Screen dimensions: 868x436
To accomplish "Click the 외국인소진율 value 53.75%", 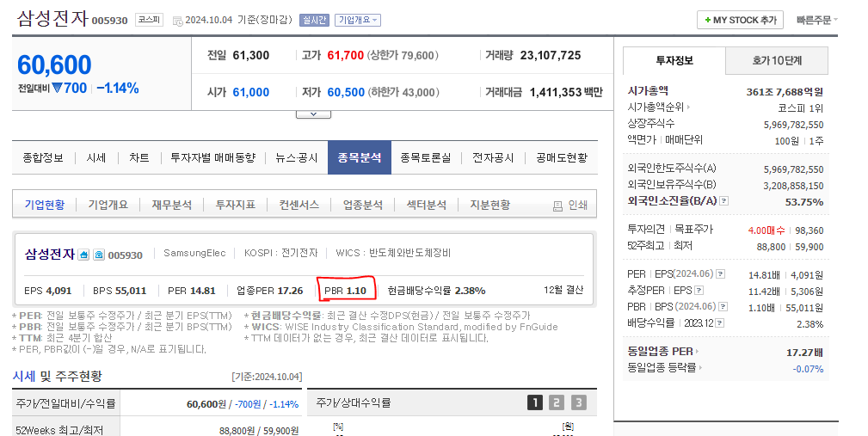I will click(803, 202).
